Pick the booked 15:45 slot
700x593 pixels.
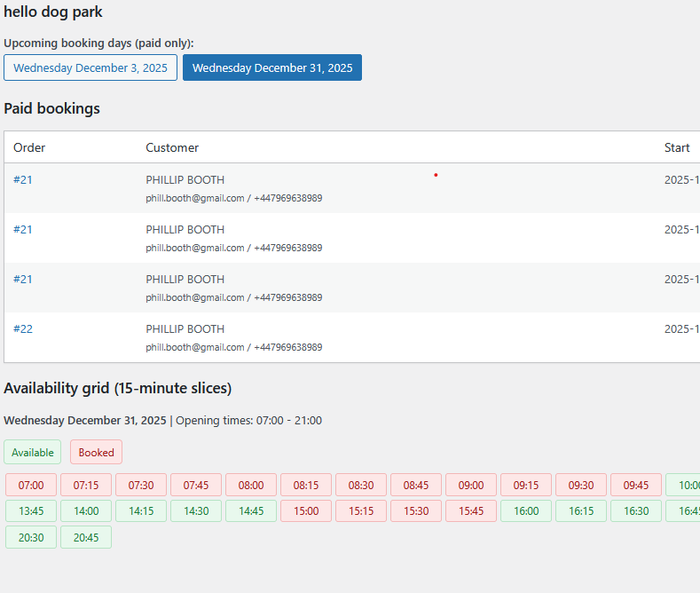tap(471, 510)
